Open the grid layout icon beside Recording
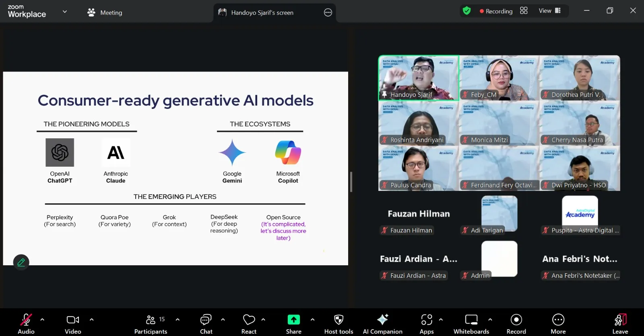The width and height of the screenshot is (644, 336). point(524,10)
